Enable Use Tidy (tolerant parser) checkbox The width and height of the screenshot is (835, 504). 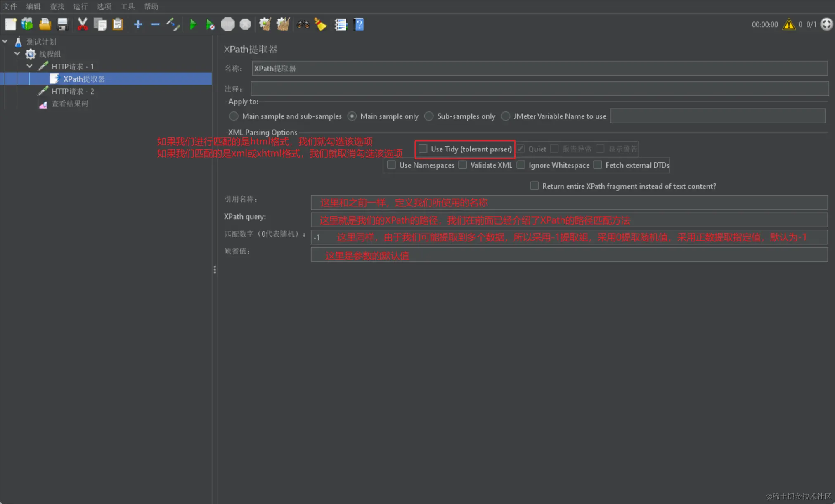[423, 149]
